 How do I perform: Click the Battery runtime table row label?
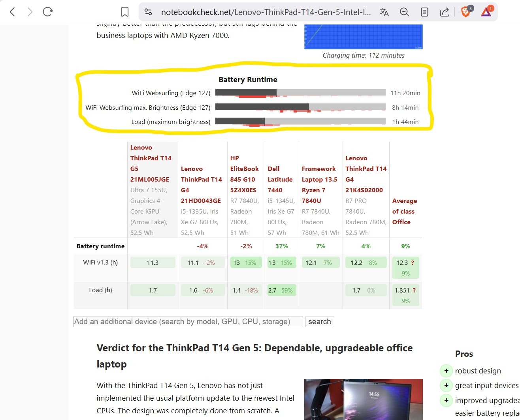click(100, 246)
